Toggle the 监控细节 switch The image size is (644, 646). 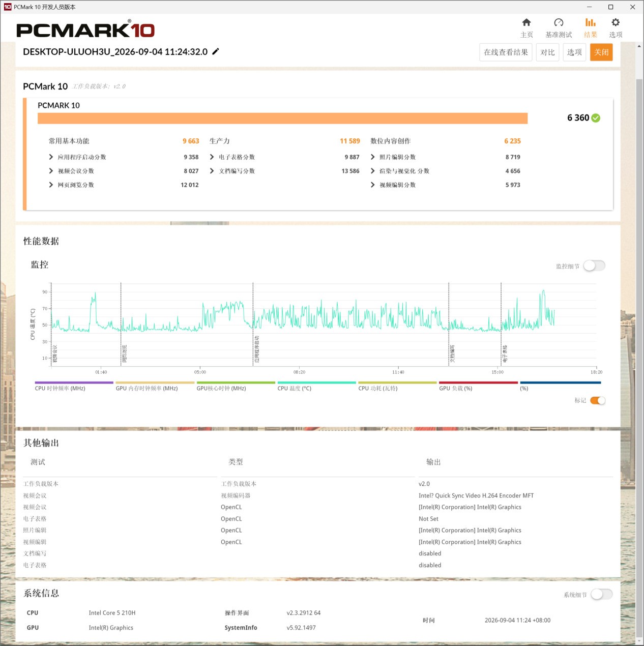594,266
